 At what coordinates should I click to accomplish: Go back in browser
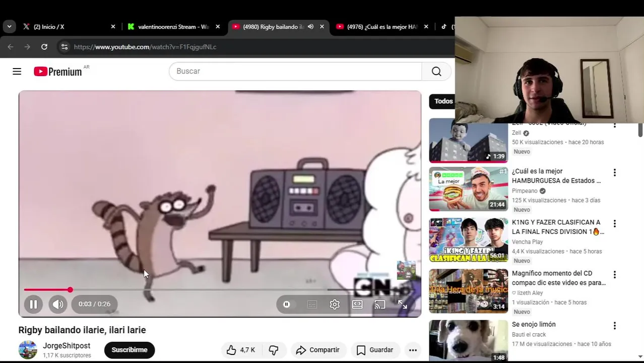[11, 47]
